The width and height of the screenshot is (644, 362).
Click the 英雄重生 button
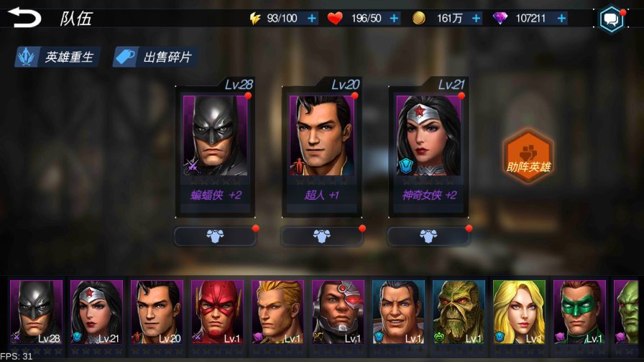[57, 57]
